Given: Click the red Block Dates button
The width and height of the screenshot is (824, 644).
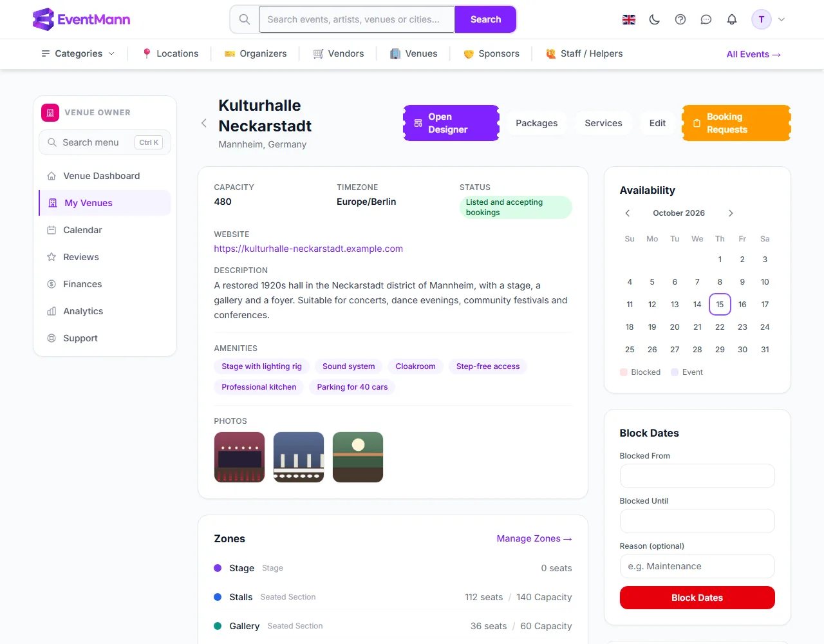Looking at the screenshot, I should [x=697, y=598].
